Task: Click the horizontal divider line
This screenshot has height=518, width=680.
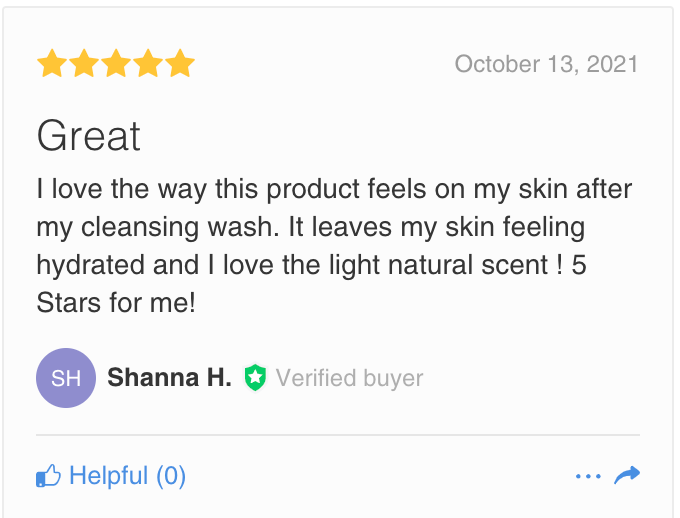Action: (x=338, y=435)
